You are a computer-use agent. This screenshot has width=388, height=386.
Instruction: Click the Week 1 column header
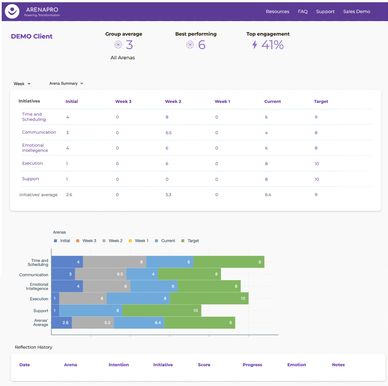pos(223,101)
